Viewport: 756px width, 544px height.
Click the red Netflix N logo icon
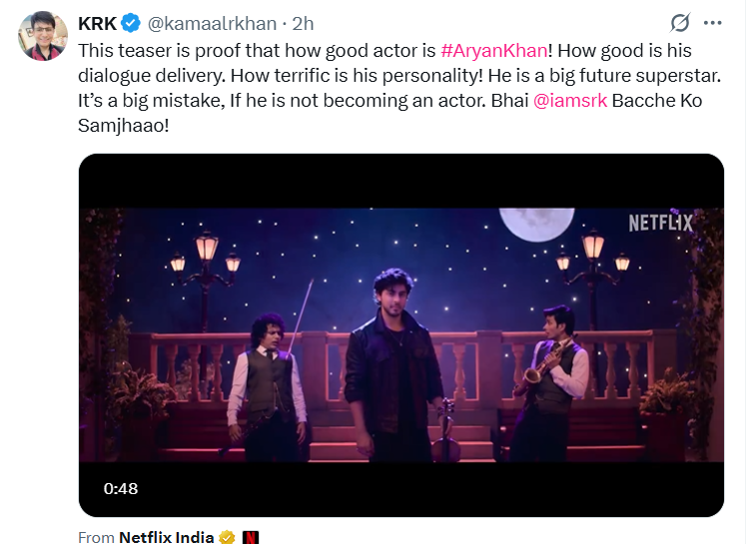pyautogui.click(x=251, y=537)
